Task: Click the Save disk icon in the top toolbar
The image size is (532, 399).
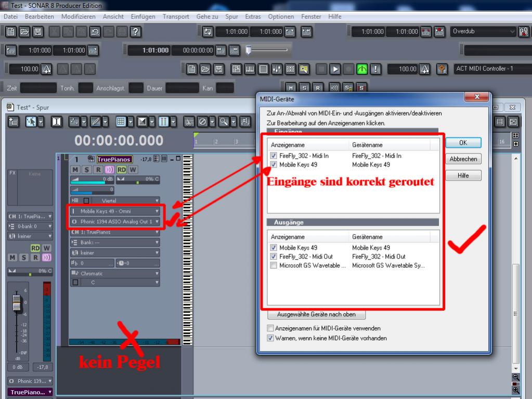Action: 38,32
